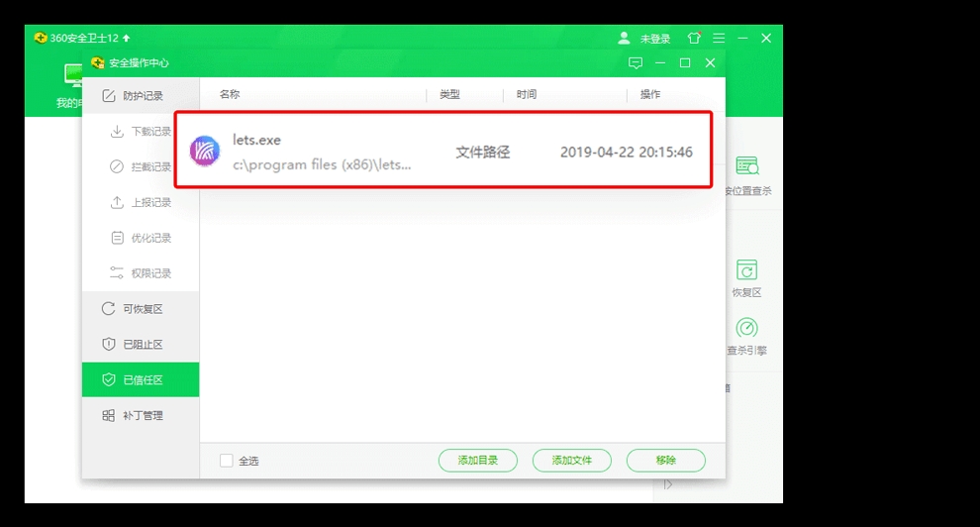Sort by the 类型 column header
980x527 pixels.
[449, 94]
